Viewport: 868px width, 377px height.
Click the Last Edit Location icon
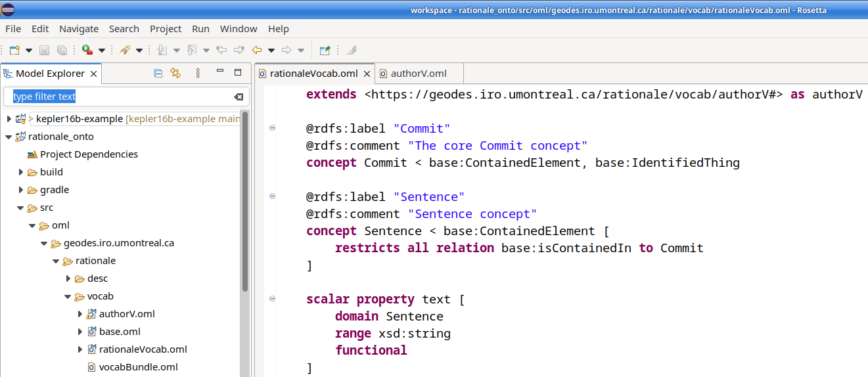pyautogui.click(x=221, y=50)
